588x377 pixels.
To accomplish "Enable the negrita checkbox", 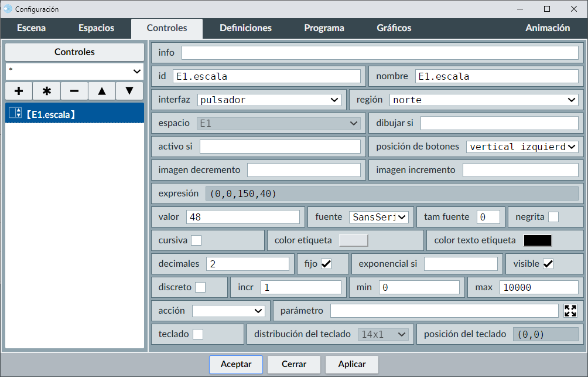I will [x=553, y=217].
